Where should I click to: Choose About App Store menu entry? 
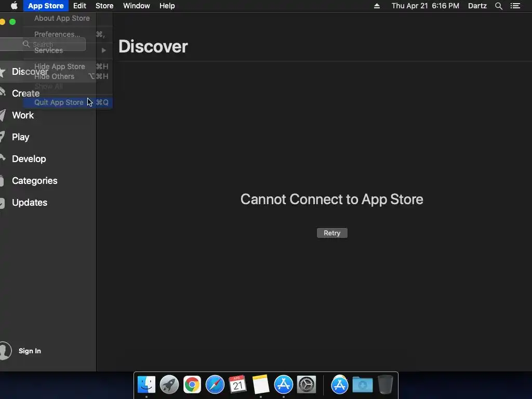pos(68,18)
